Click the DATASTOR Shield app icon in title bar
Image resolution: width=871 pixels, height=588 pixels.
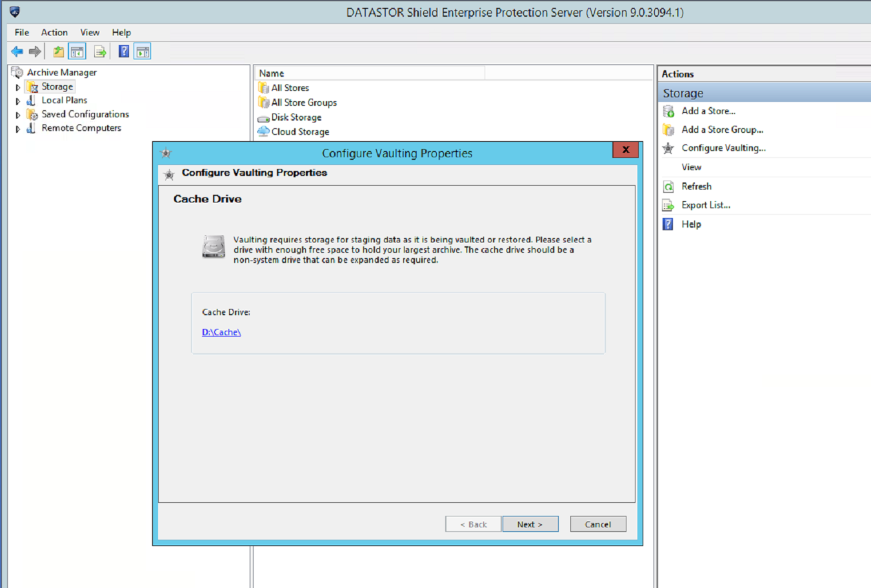[15, 12]
